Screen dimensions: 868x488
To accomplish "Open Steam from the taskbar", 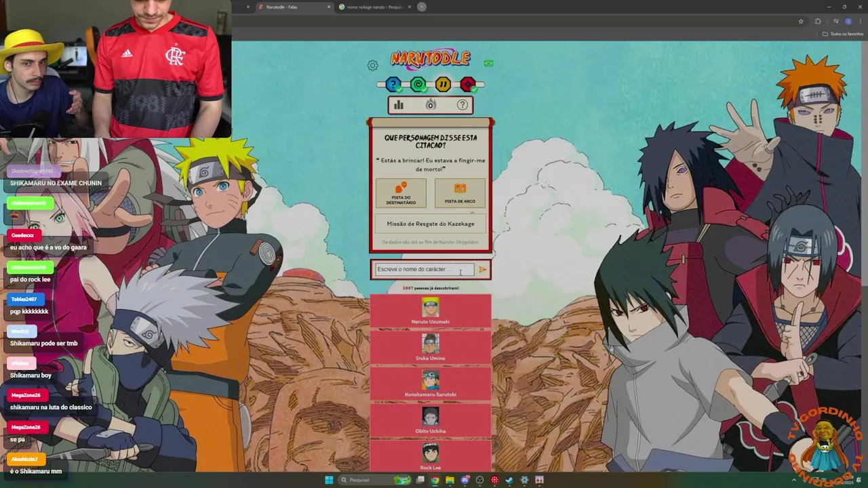I will click(x=509, y=480).
